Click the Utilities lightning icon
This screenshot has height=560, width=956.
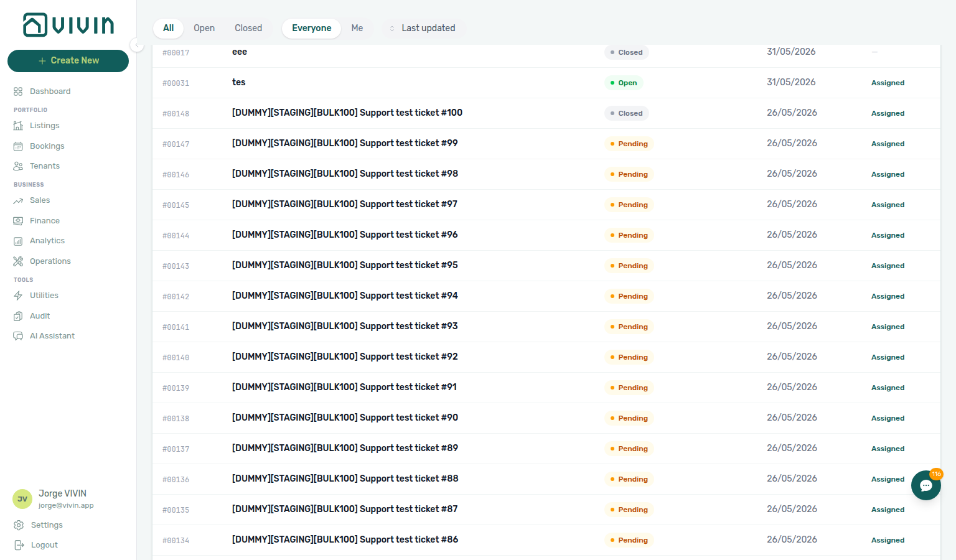[18, 296]
